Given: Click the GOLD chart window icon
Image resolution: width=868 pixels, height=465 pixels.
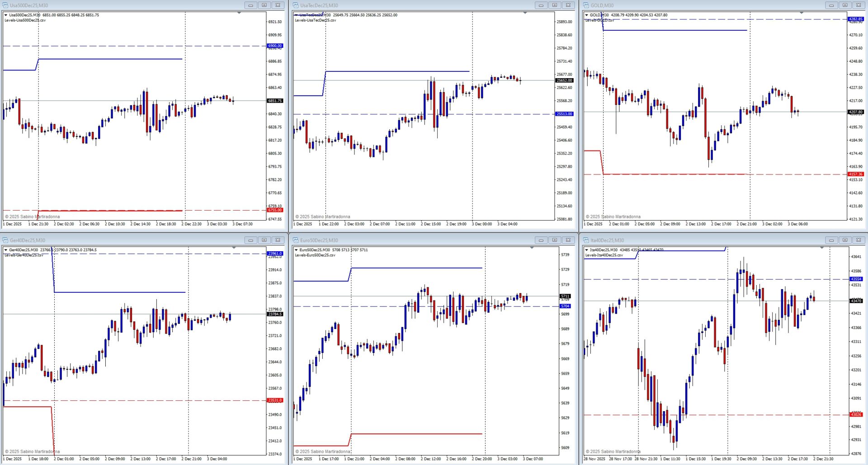Looking at the screenshot, I should click(x=586, y=5).
